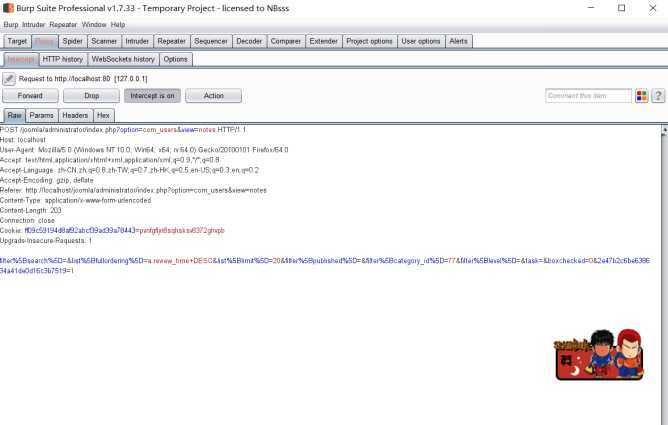
Task: Switch to the Decoder tab
Action: coord(249,41)
